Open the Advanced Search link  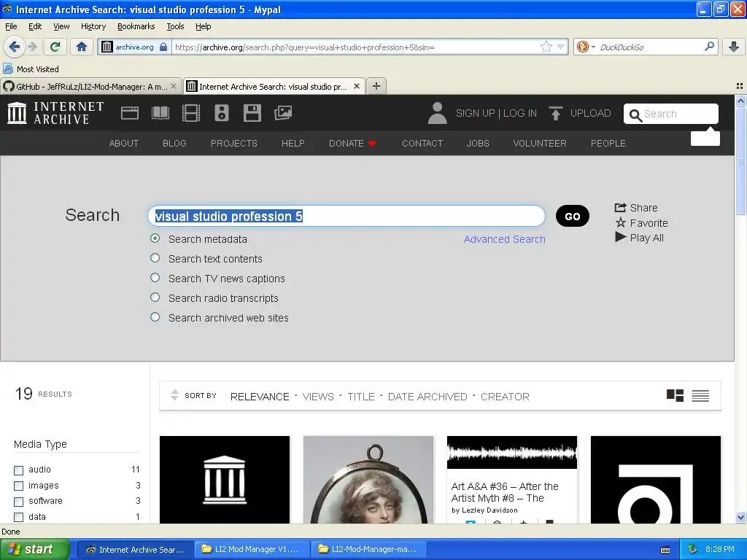click(505, 239)
